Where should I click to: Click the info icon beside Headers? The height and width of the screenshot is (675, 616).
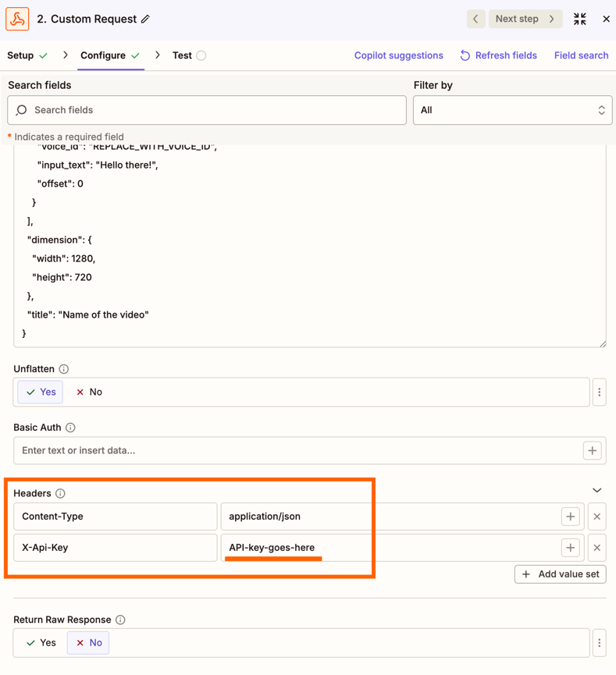[60, 493]
